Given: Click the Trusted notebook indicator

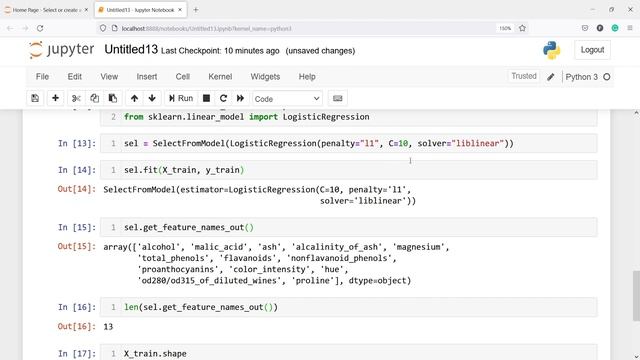Looking at the screenshot, I should tap(524, 76).
